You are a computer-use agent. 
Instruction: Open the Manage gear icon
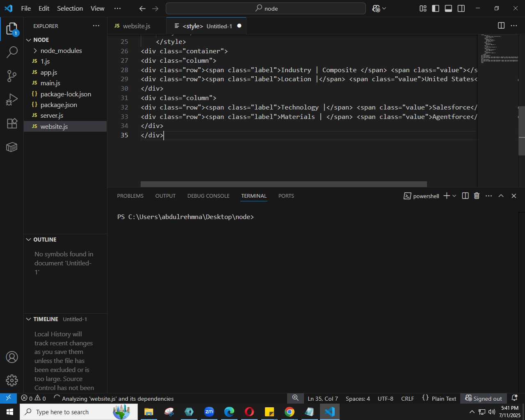point(12,381)
